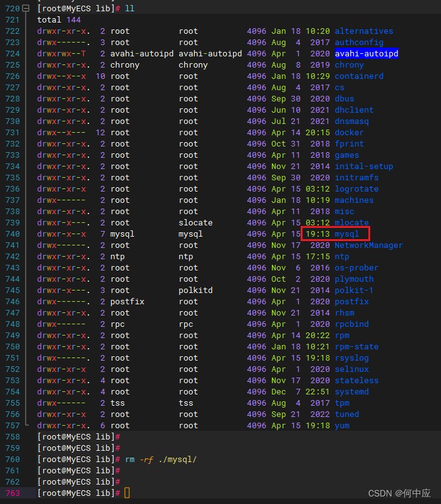This screenshot has width=441, height=504.
Task: Click the 'NetworkManager' directory name
Action: (368, 245)
